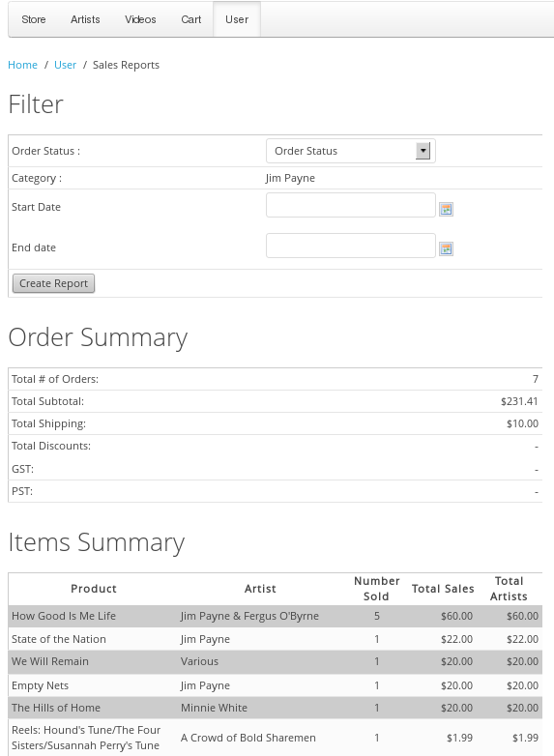Select product How Good Is Me Life
Image resolution: width=554 pixels, height=756 pixels.
click(x=64, y=616)
